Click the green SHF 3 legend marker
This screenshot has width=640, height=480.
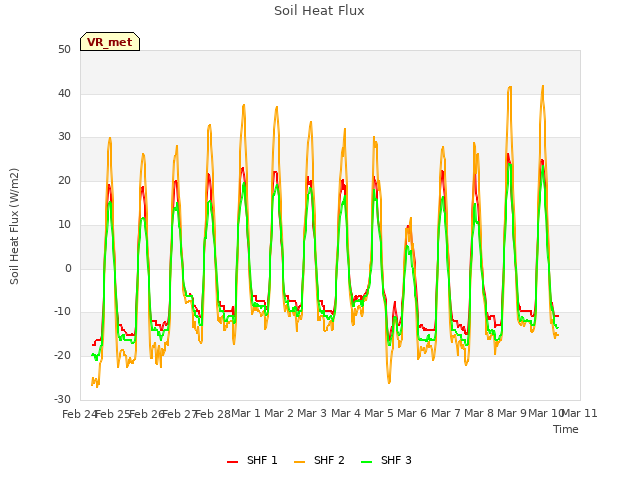pos(367,461)
